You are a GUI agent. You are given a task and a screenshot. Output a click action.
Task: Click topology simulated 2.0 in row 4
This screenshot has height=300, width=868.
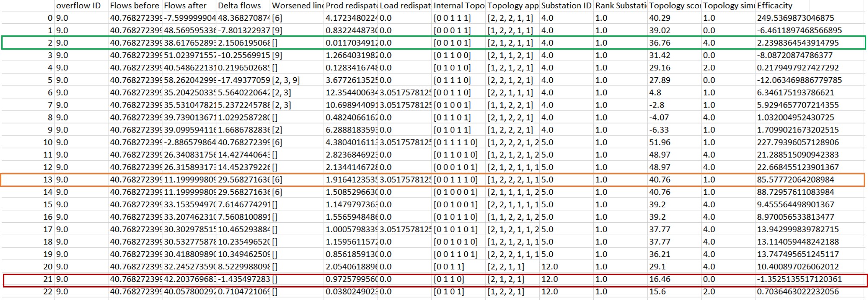coord(709,68)
